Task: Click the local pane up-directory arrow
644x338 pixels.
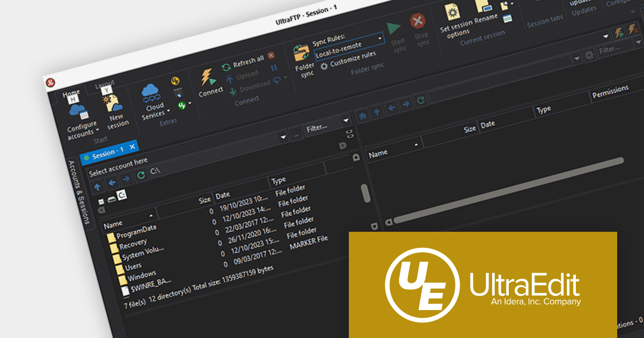Action: click(x=97, y=187)
